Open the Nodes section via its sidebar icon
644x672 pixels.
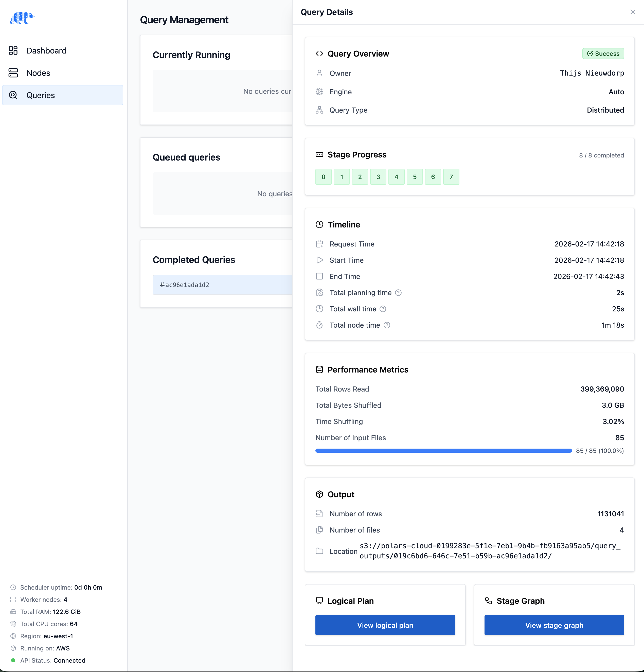pyautogui.click(x=13, y=73)
